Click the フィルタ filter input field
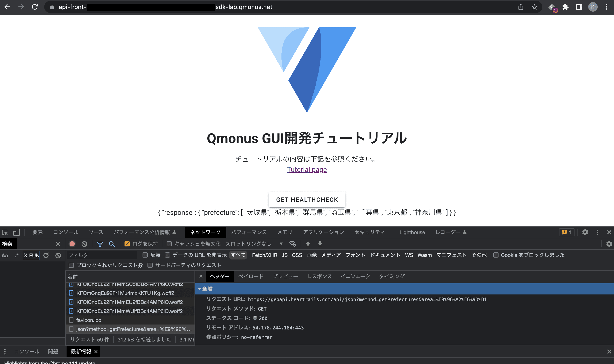 [102, 255]
